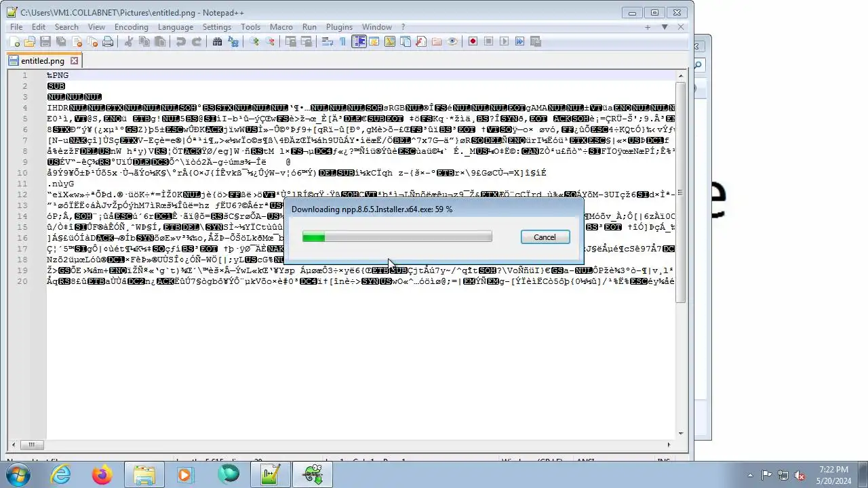This screenshot has height=488, width=868.
Task: Toggle the Indent Guide icon
Action: point(359,41)
